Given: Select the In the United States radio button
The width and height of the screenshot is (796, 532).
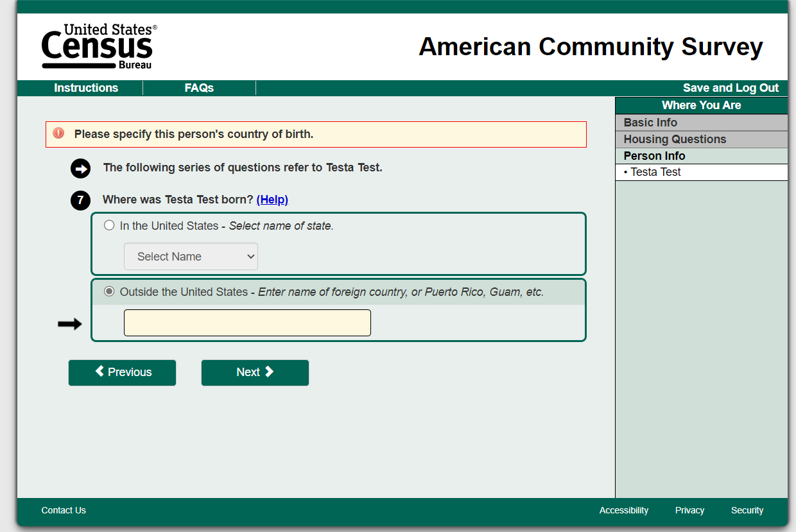Looking at the screenshot, I should point(109,225).
